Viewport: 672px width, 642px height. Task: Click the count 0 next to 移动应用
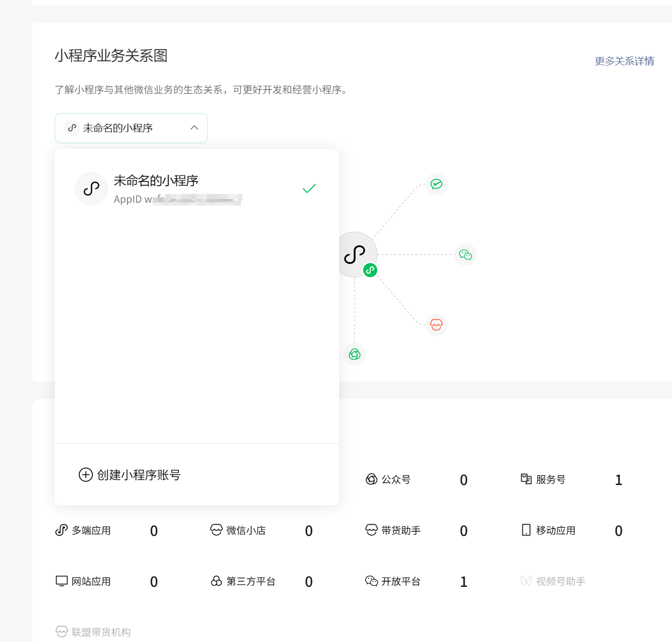pyautogui.click(x=619, y=531)
